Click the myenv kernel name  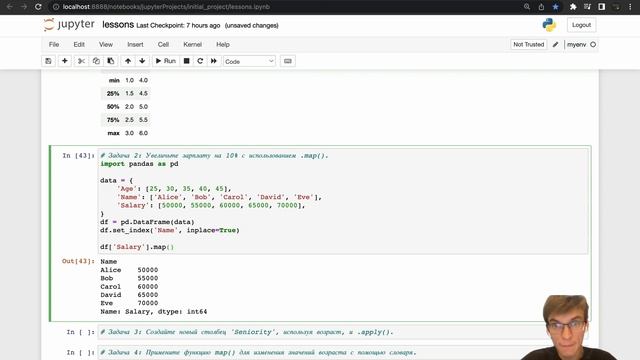[x=576, y=44]
